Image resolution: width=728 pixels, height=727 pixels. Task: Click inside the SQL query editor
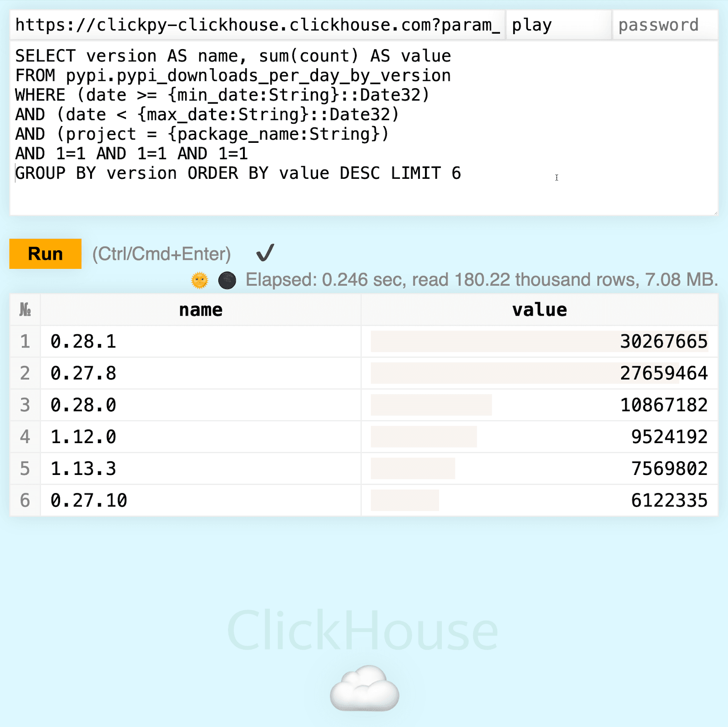tap(364, 128)
